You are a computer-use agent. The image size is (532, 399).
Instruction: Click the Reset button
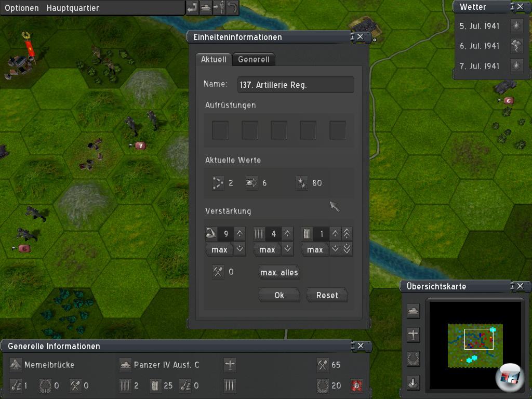click(x=327, y=295)
